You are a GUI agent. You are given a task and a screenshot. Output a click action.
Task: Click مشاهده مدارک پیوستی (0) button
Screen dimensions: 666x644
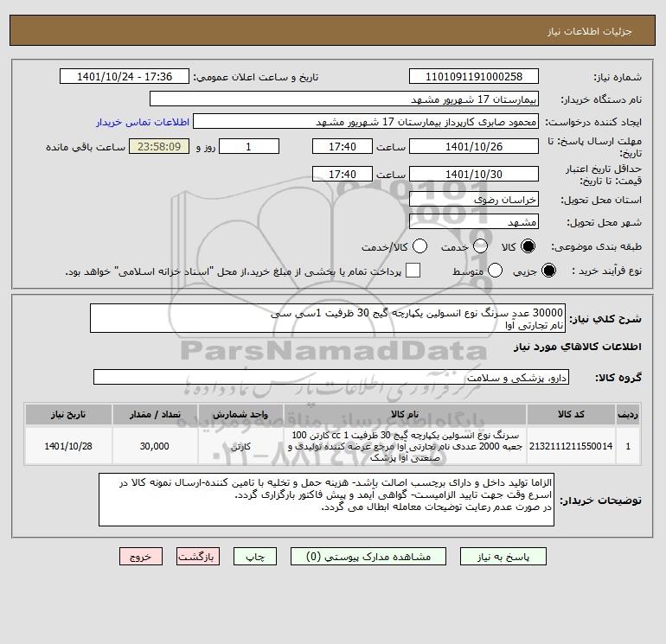click(x=368, y=557)
